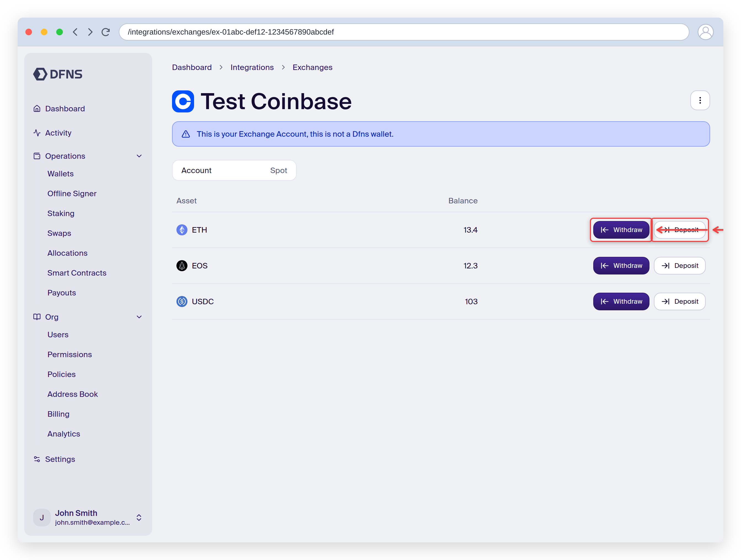Reload the page with the refresh icon
Viewport: 741px width, 560px height.
click(106, 32)
